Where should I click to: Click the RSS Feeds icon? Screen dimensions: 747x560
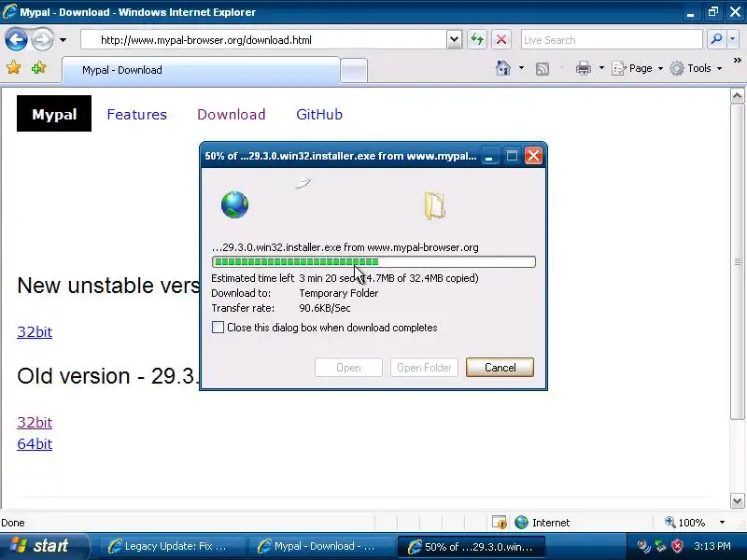point(543,68)
